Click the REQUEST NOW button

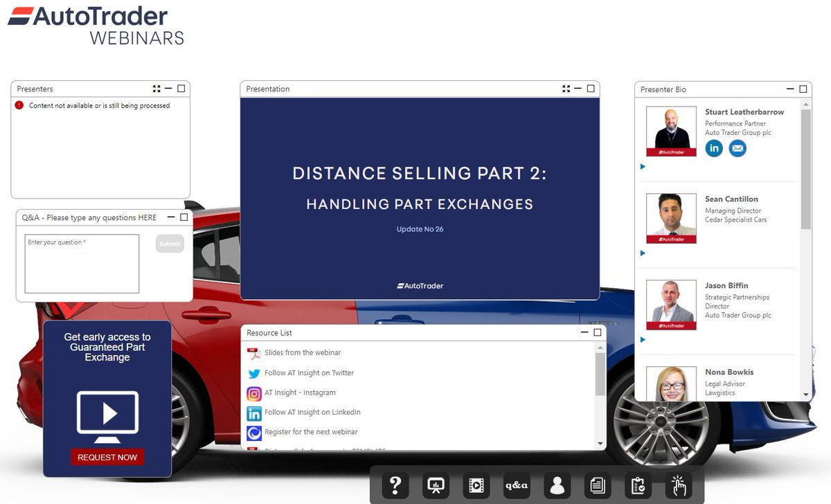[107, 457]
